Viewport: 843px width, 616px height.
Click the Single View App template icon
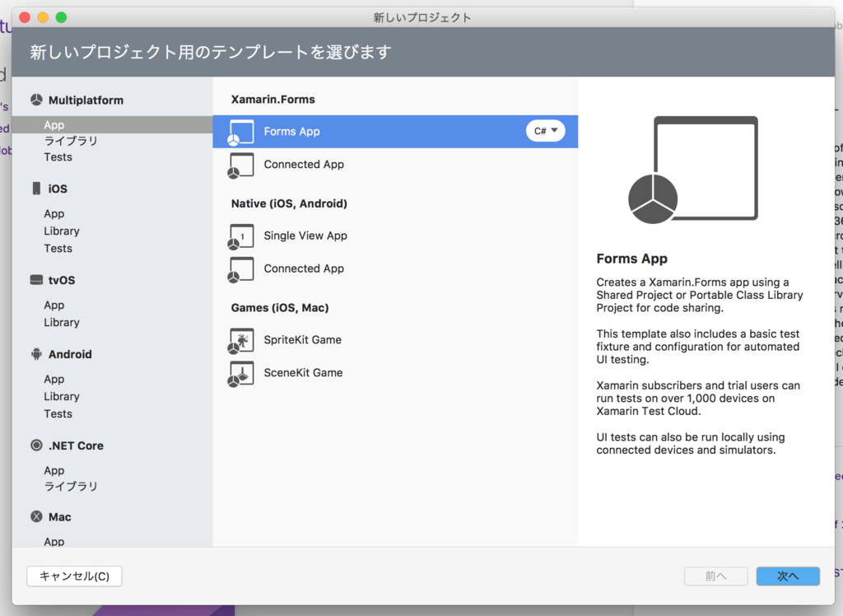[x=241, y=236]
